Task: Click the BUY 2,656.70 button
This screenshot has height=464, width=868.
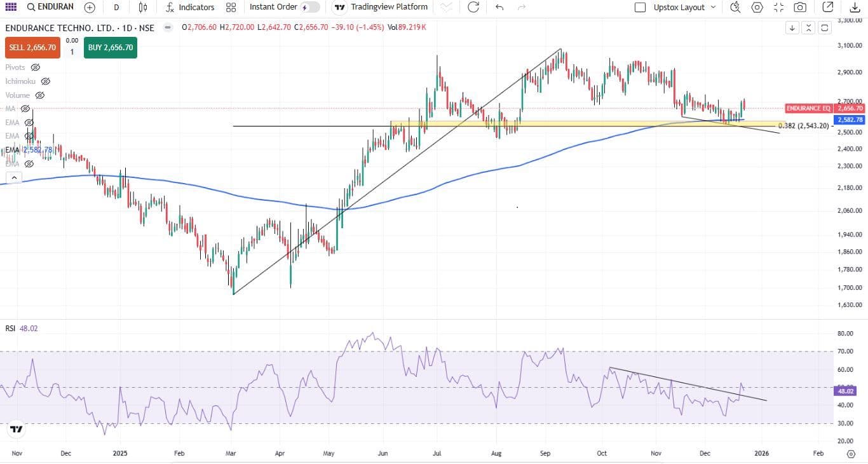Action: pos(111,48)
